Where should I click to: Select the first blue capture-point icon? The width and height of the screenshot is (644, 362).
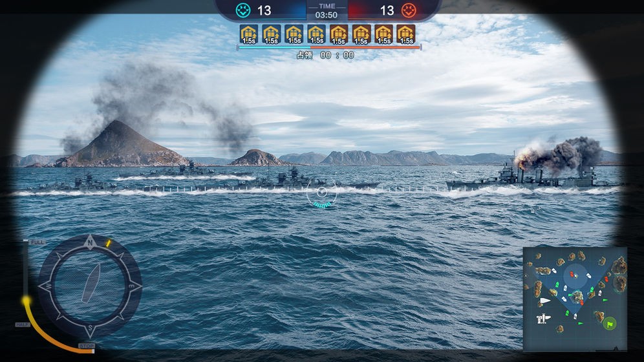click(249, 34)
